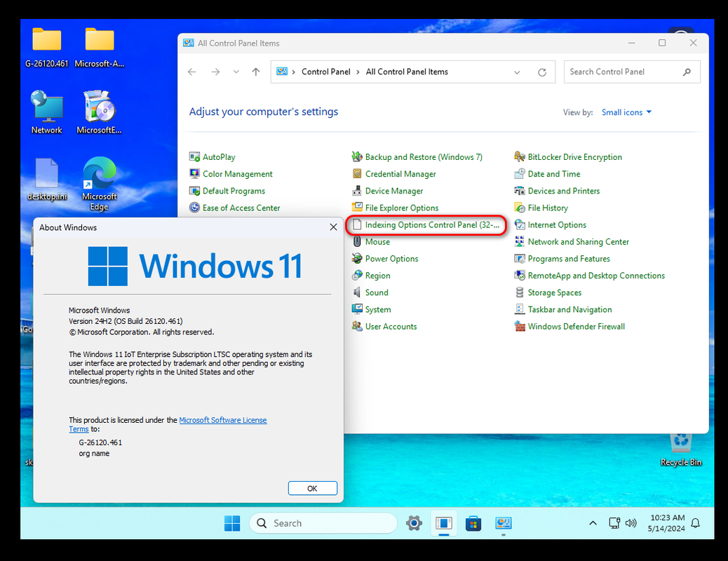Open Programs and Features icon
Image resolution: width=728 pixels, height=561 pixels.
(x=520, y=259)
